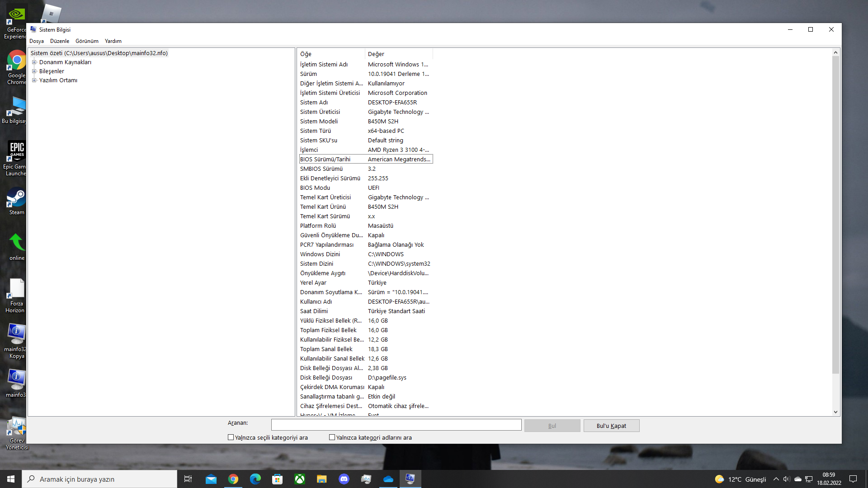Show hidden tray icons chevron

(x=776, y=479)
